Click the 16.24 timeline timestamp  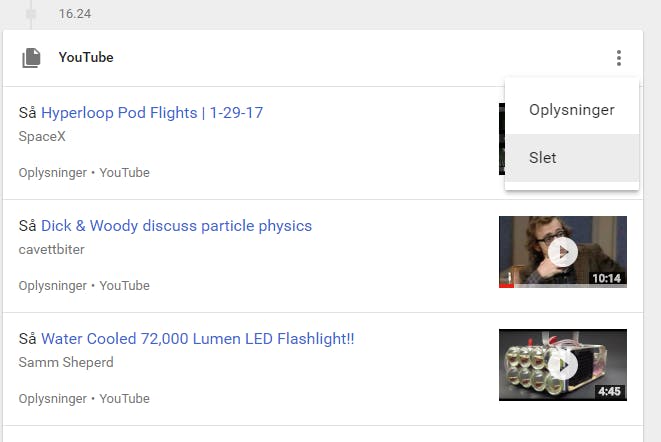pos(75,13)
